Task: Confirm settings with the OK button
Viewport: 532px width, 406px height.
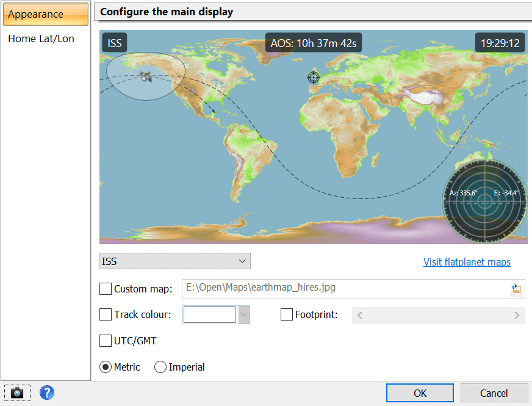Action: pyautogui.click(x=420, y=393)
